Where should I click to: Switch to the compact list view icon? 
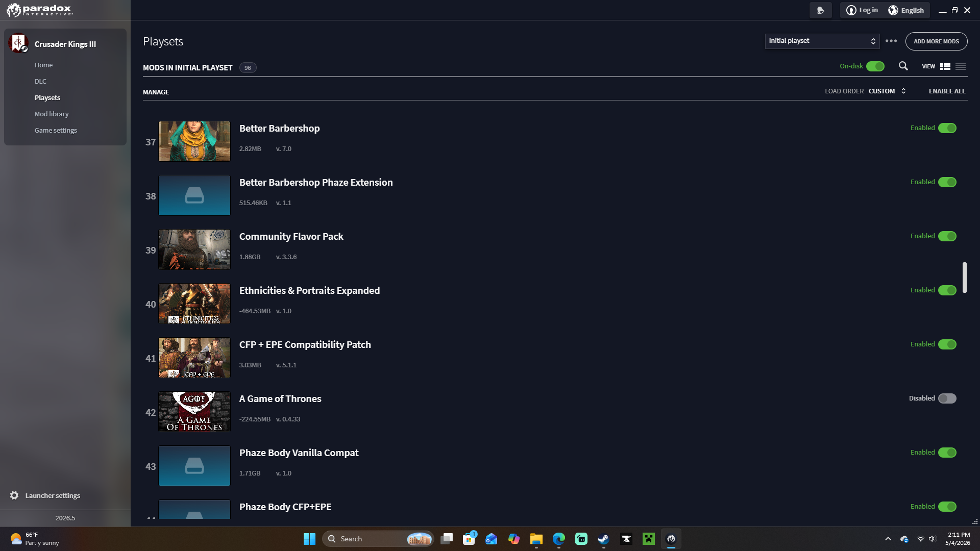tap(961, 66)
